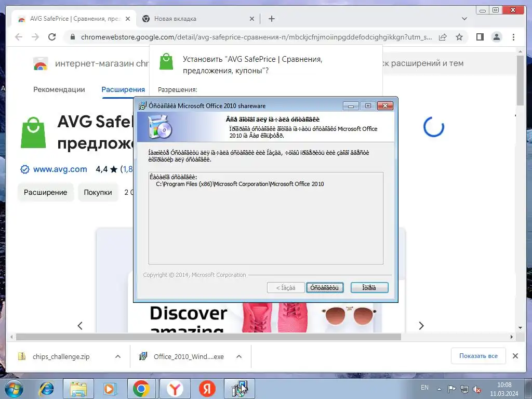The height and width of the screenshot is (399, 532).
Task: Open a new tab with plus button
Action: [x=271, y=19]
